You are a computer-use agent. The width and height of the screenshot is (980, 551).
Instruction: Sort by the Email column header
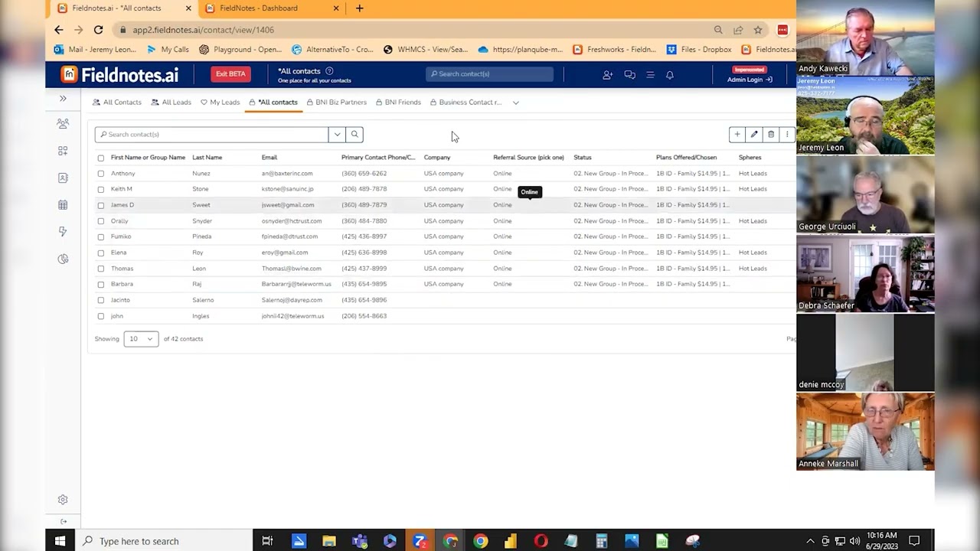269,158
